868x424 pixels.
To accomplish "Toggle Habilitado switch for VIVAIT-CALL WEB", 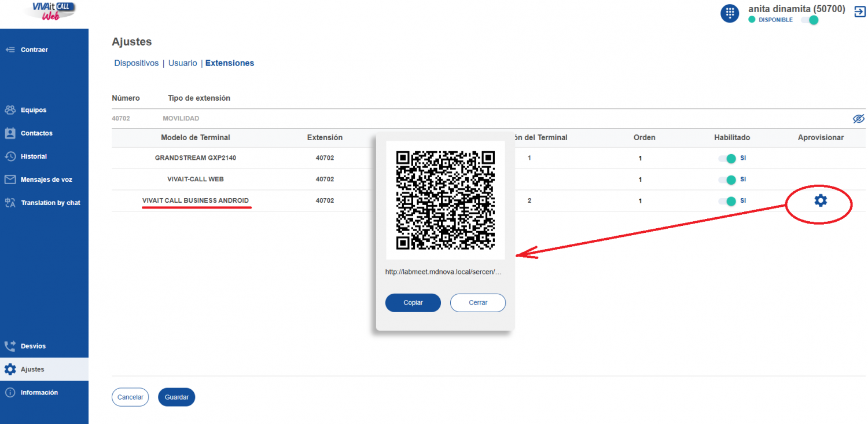I will (x=727, y=180).
